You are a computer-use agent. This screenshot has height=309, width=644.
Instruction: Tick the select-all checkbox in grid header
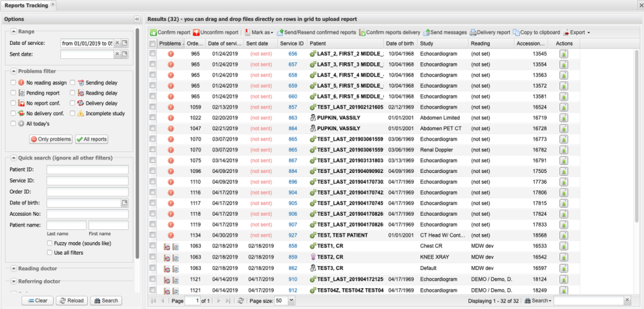(x=153, y=44)
